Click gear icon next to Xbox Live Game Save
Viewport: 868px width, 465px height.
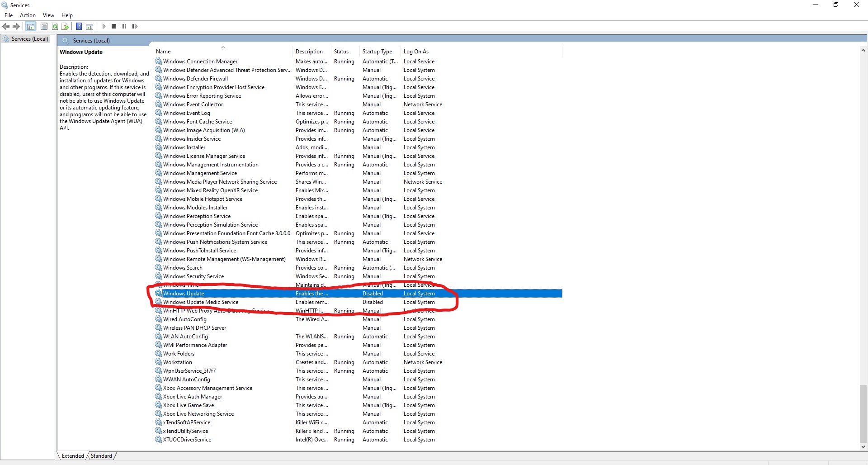(x=159, y=405)
